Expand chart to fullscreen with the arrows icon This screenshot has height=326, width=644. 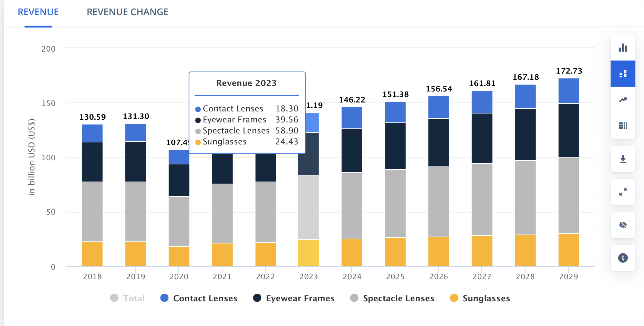coord(623,192)
